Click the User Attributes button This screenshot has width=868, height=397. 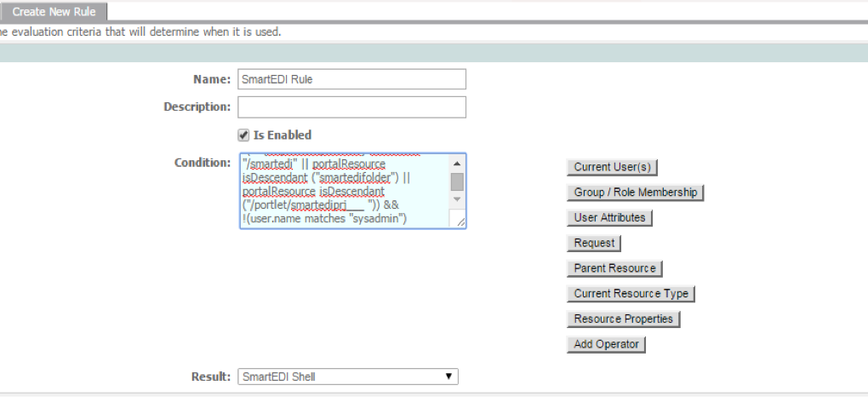609,217
